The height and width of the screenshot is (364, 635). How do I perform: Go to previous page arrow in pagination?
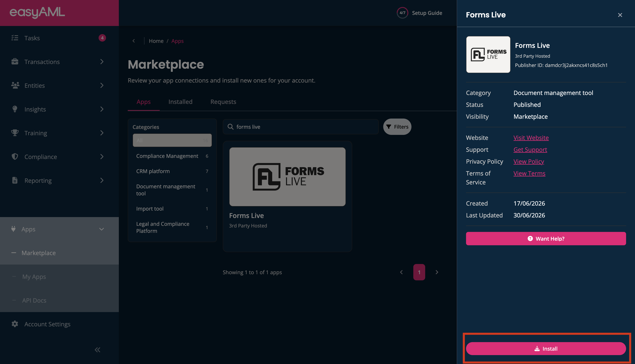401,272
